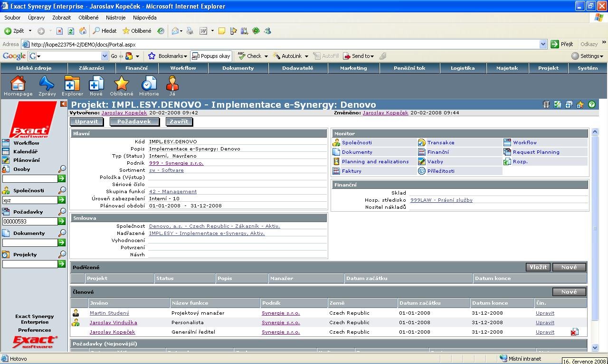Click the browser Refresh icon

click(71, 31)
